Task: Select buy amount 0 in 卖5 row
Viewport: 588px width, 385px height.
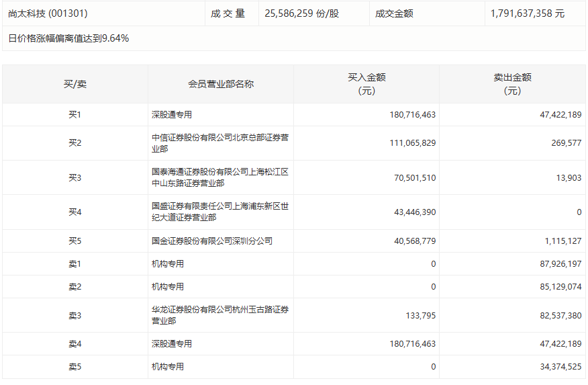Action: [433, 367]
